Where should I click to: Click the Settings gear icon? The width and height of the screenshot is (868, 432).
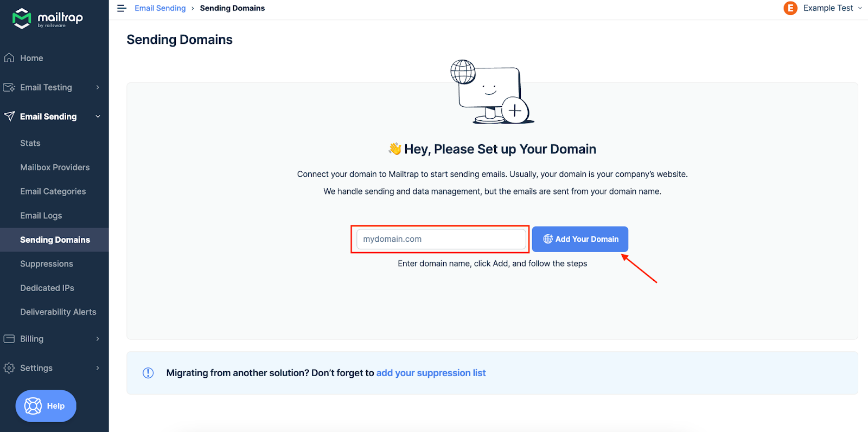pos(9,368)
